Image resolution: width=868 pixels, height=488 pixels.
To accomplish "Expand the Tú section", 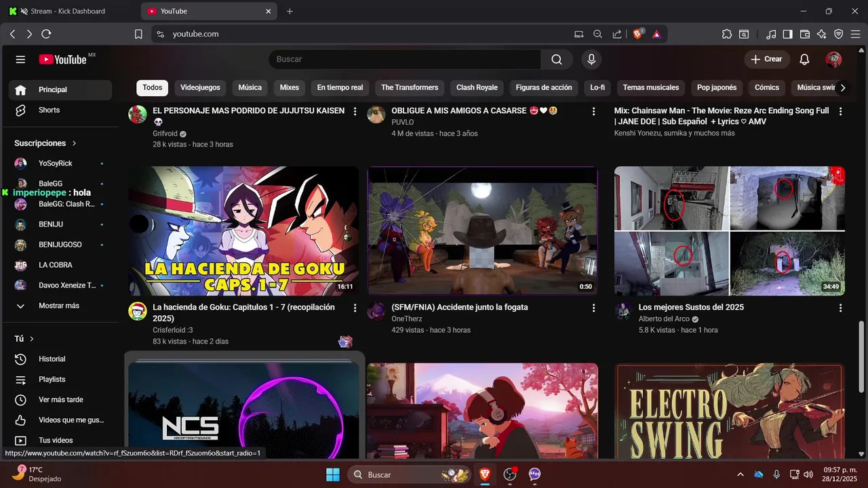I will pyautogui.click(x=24, y=338).
